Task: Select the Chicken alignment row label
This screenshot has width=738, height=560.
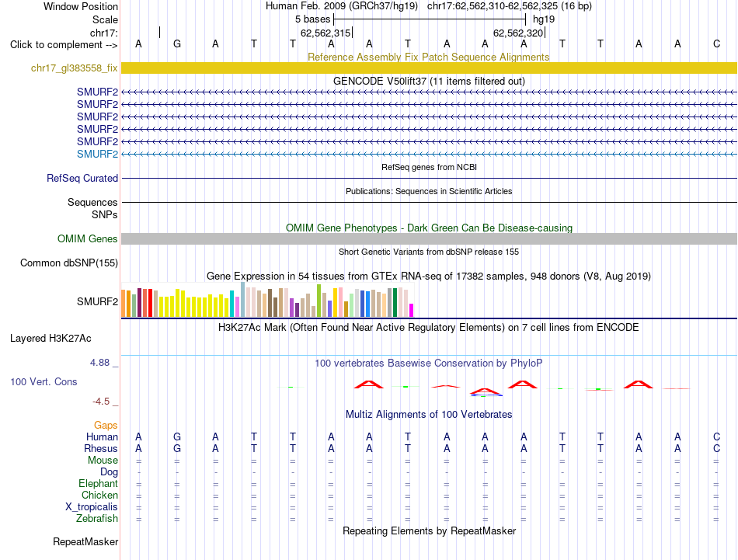Action: click(99, 495)
